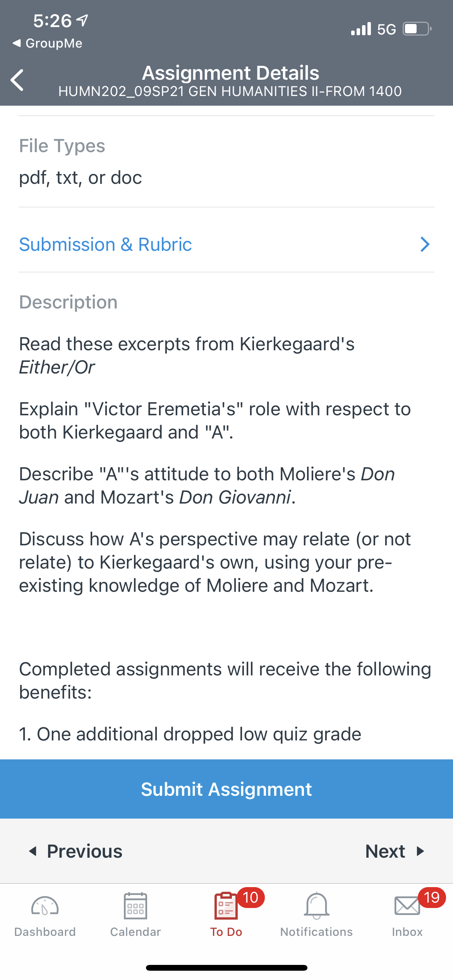Select the To Do clipboard icon
Screen dimensions: 453x980
click(x=226, y=906)
